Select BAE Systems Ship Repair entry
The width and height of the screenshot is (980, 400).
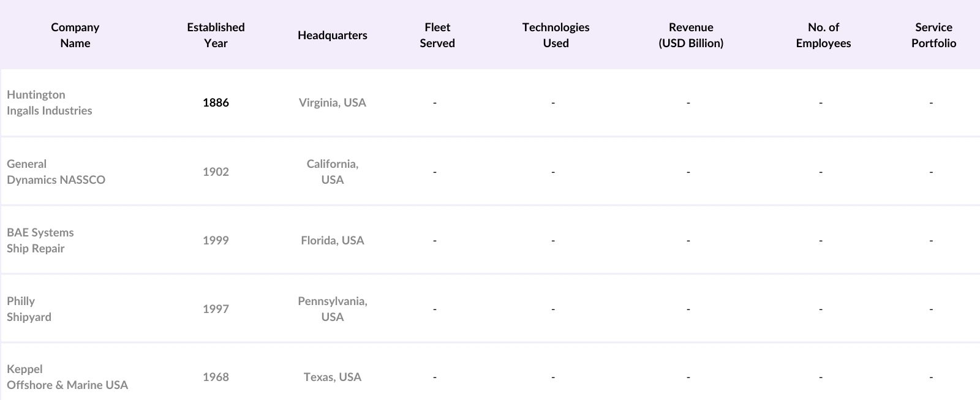[40, 240]
